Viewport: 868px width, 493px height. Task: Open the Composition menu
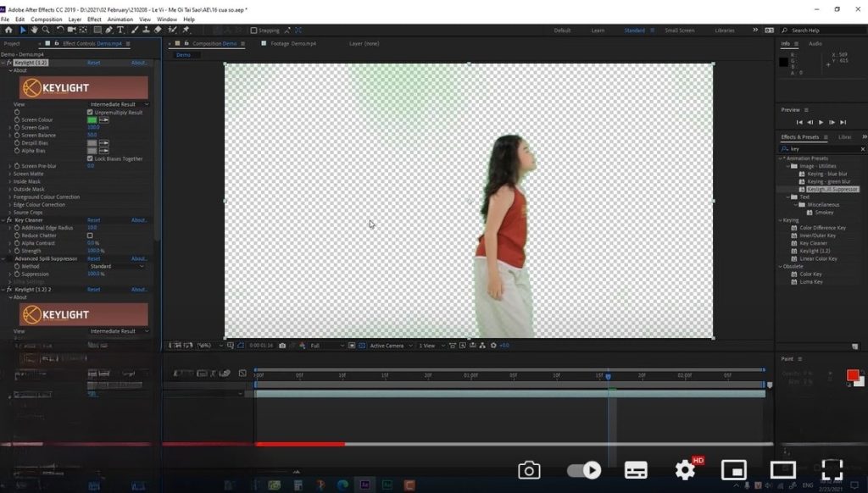click(45, 18)
